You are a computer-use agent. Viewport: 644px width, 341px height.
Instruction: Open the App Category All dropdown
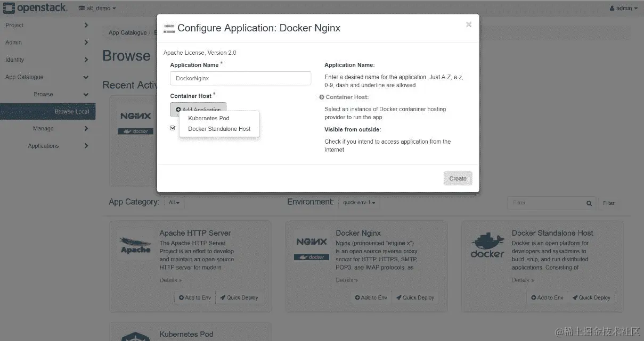(x=174, y=203)
